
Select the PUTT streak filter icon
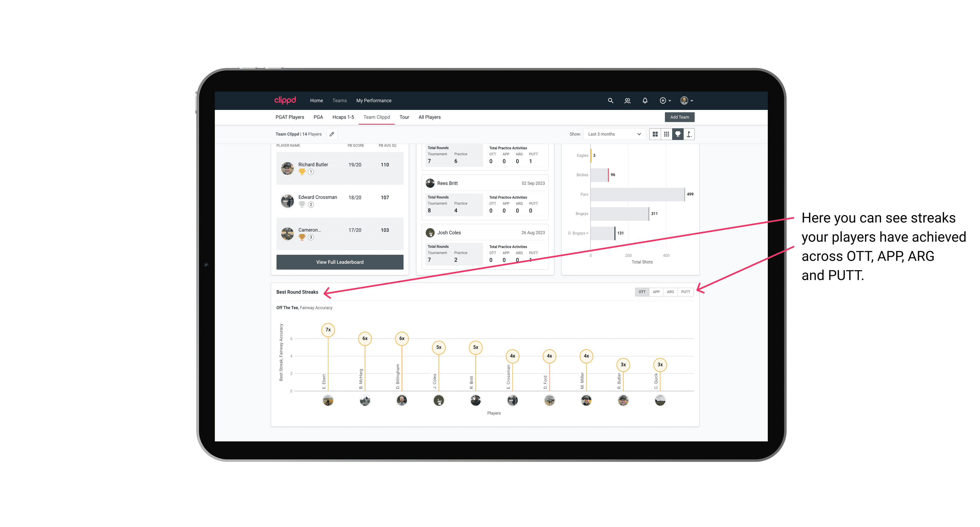click(x=686, y=291)
